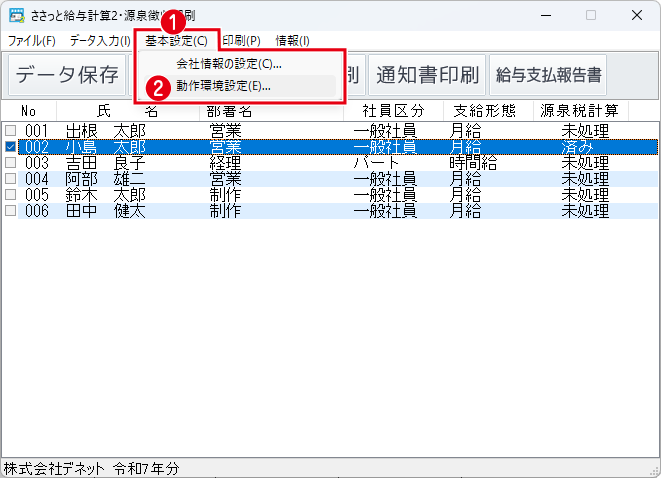Image resolution: width=661 pixels, height=478 pixels.
Task: Click the 給与支払報告書 button
Action: [x=551, y=75]
